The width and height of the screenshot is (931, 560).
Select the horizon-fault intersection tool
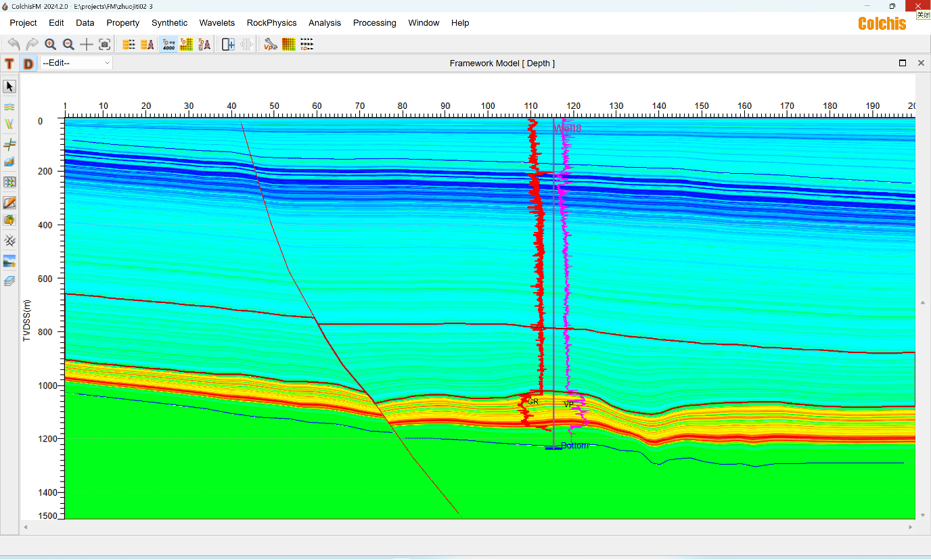pyautogui.click(x=9, y=144)
